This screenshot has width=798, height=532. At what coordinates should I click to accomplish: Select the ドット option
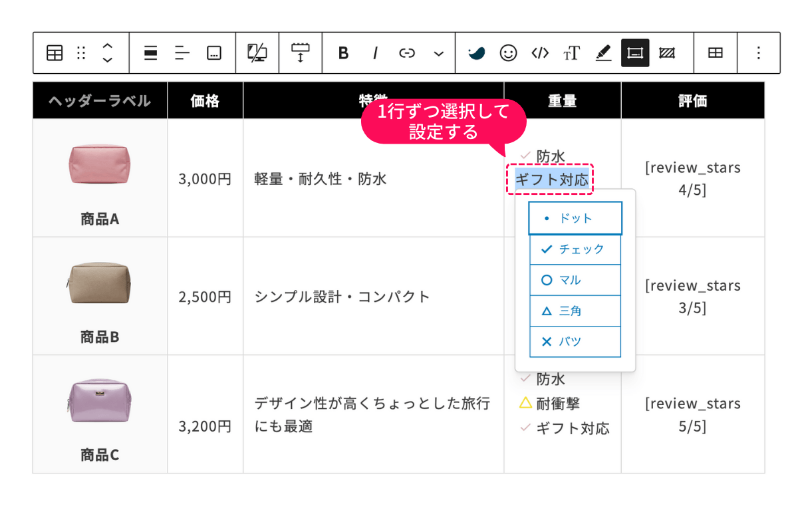(575, 217)
